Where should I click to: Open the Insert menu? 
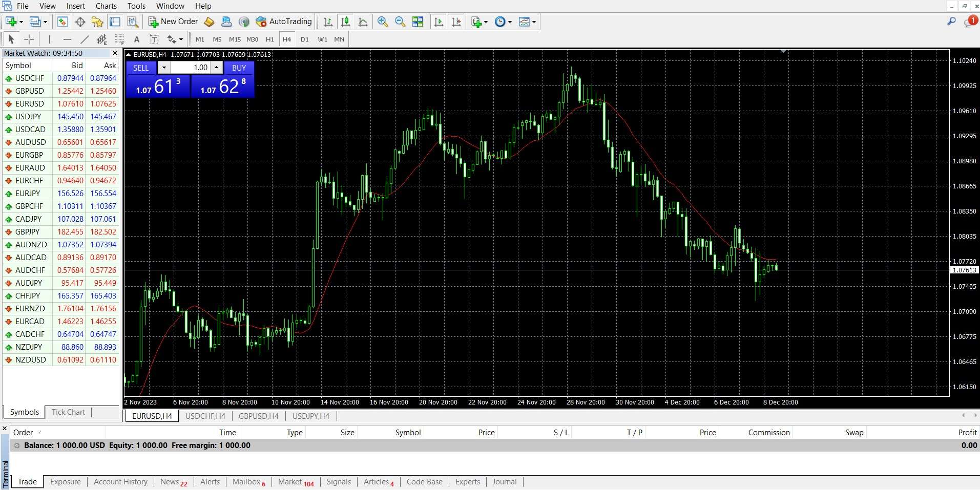pyautogui.click(x=76, y=6)
